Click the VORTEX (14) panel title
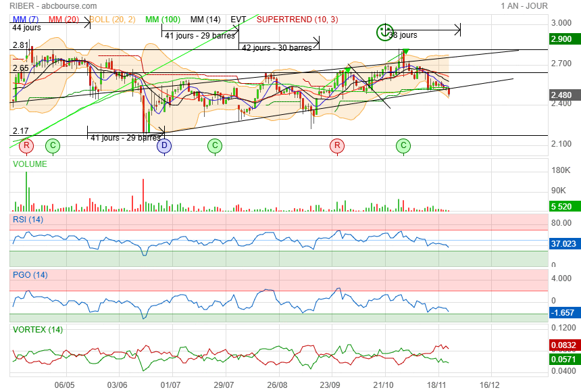Screen dimensions: 581x392 coord(37,329)
